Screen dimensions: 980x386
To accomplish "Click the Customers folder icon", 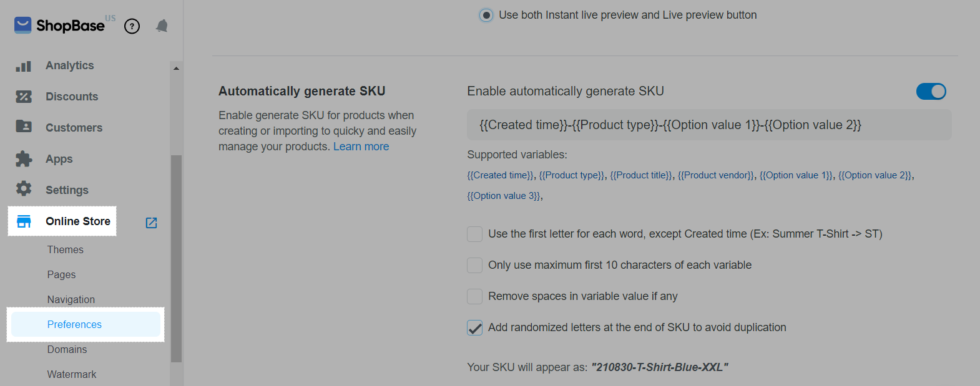I will point(24,127).
